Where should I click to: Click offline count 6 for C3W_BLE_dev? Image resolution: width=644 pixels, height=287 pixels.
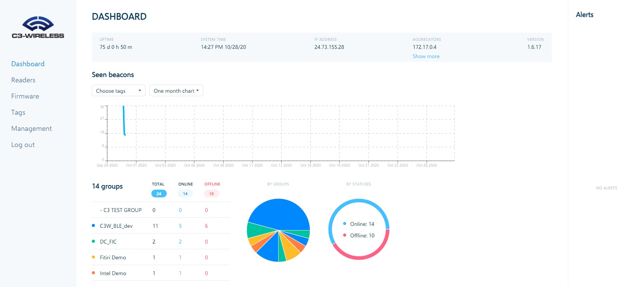206,226
